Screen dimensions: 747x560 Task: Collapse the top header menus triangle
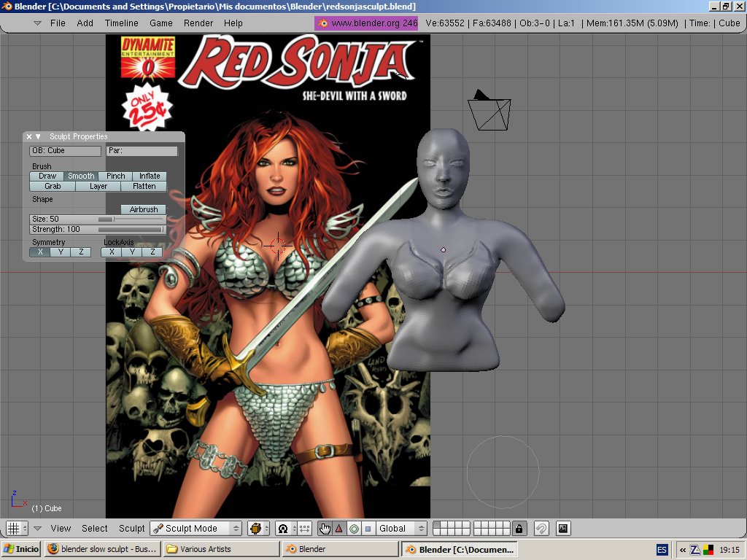click(x=37, y=23)
